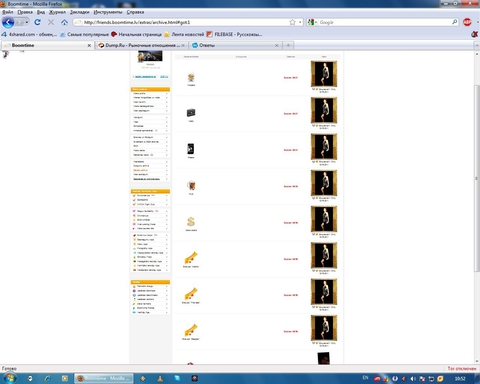Close the Ответы tab
This screenshot has width=480, height=384.
click(x=276, y=45)
